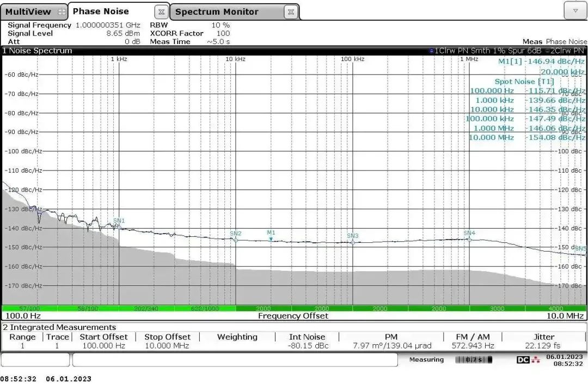588x391 pixels.
Task: Click the Meas Time ~5.0 s value
Action: [218, 41]
